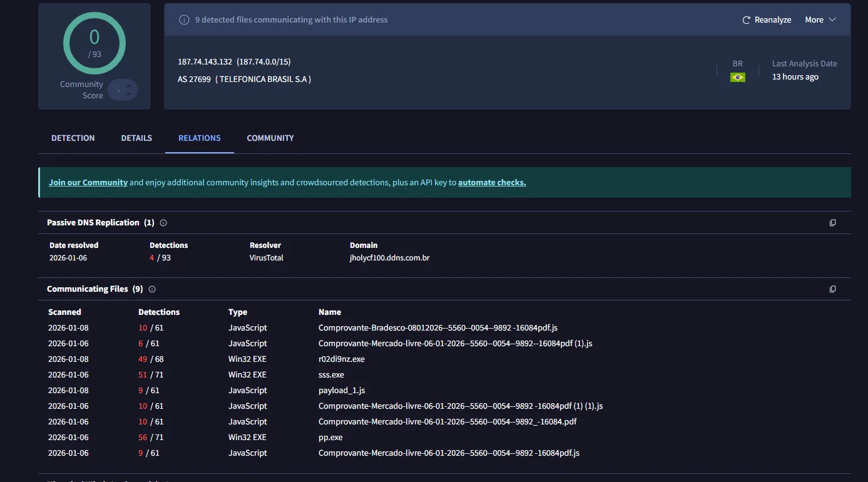Open the Community tab
Viewport: 868px width, 482px height.
coord(270,138)
